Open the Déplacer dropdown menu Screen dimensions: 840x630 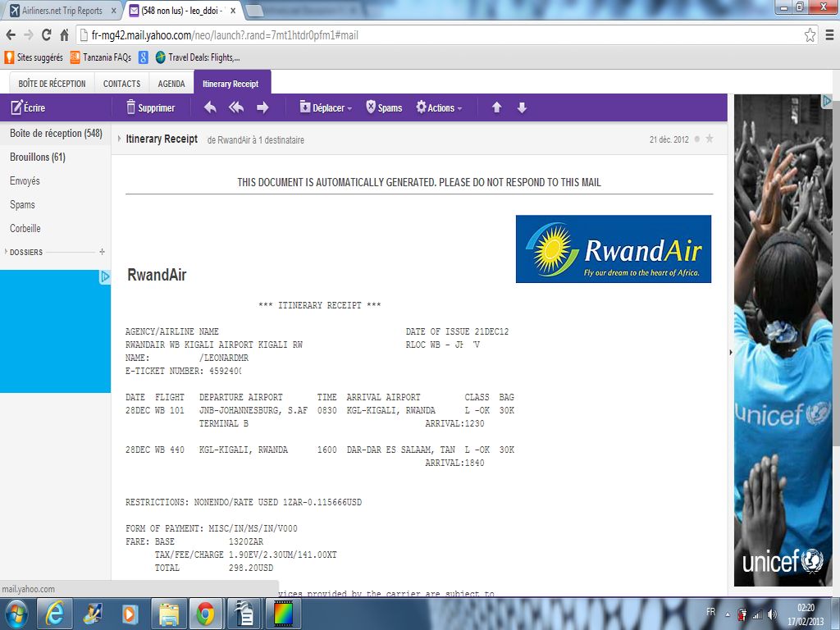(326, 107)
